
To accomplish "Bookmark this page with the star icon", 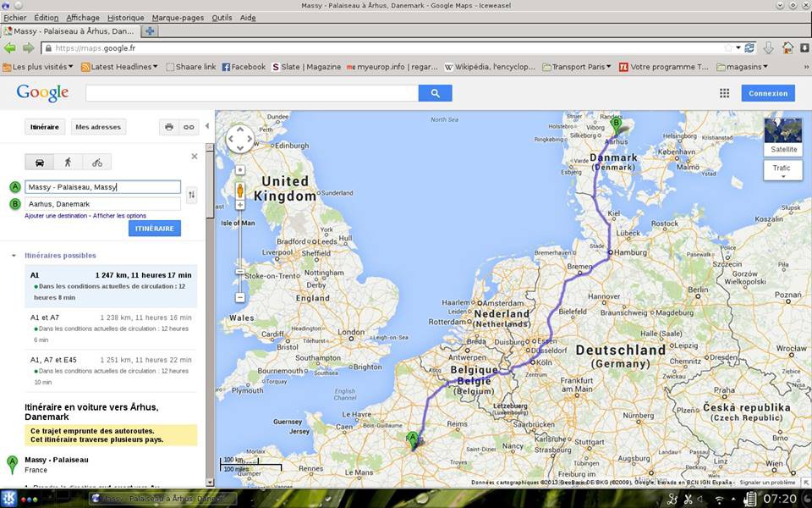I will coord(728,47).
